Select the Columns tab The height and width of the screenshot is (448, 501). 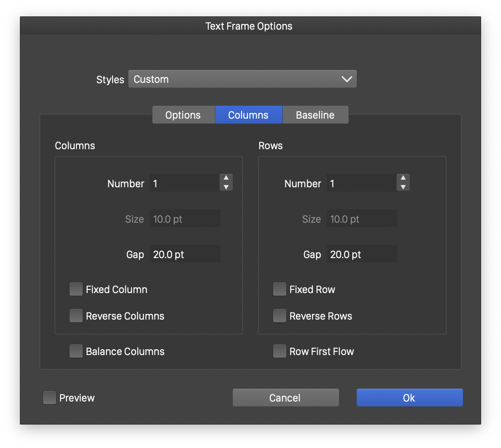pos(248,115)
